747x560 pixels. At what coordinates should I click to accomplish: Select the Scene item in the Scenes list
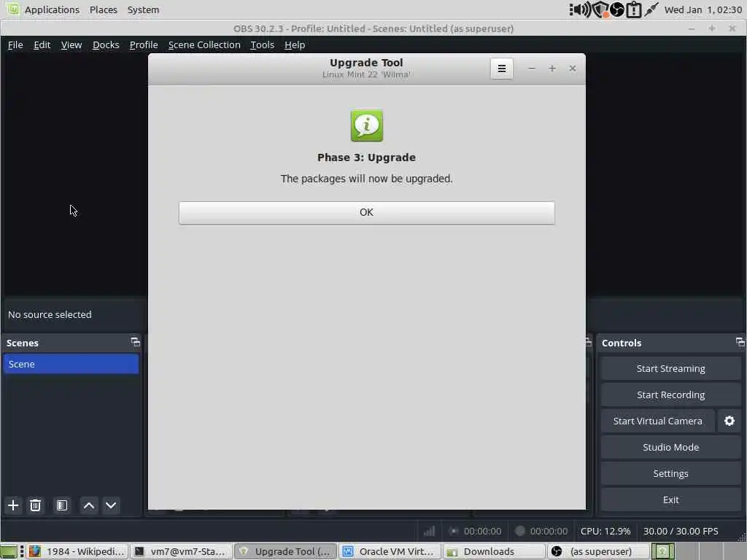pos(71,364)
